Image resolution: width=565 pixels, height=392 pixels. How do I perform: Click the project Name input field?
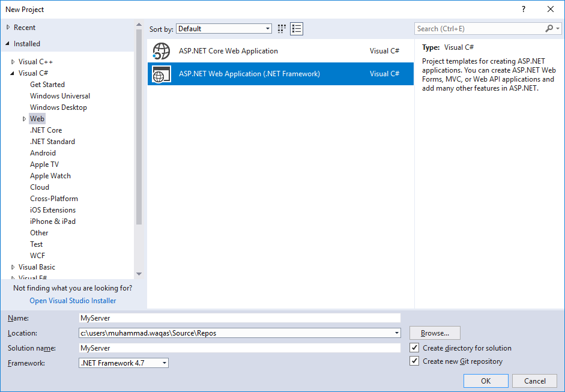pyautogui.click(x=240, y=318)
